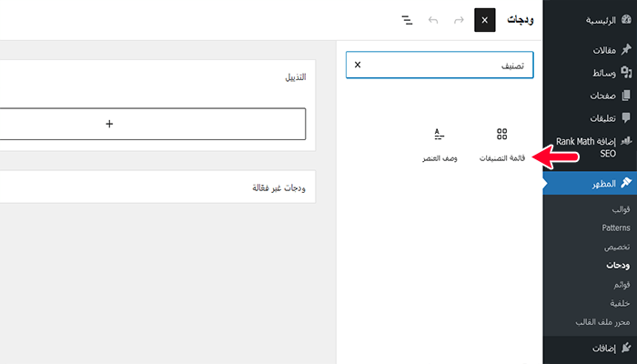The width and height of the screenshot is (637, 364).
Task: Go to the Patterns submenu link
Action: click(x=616, y=227)
